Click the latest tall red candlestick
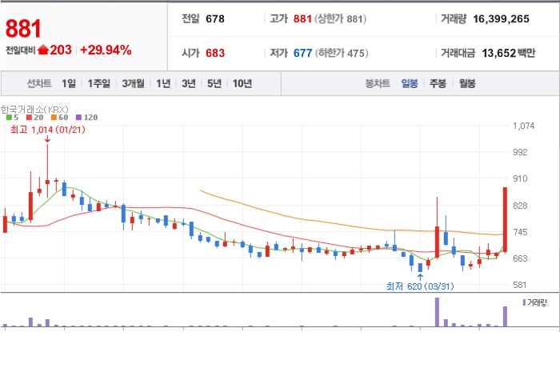This screenshot has height=392, width=560. pyautogui.click(x=505, y=219)
